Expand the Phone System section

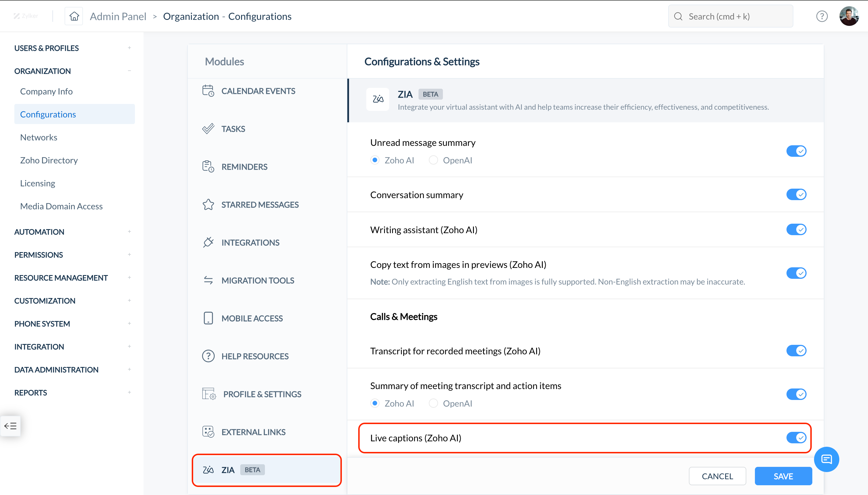click(x=129, y=323)
